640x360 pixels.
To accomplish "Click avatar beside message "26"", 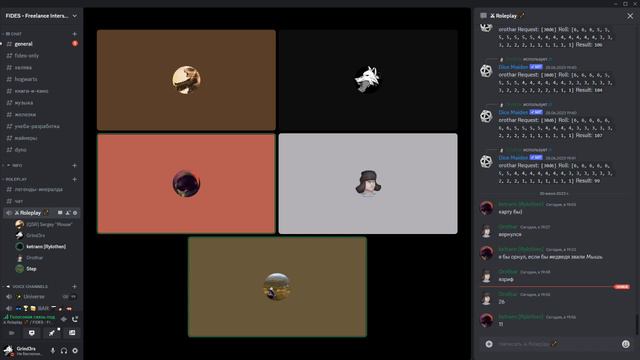I will pos(486,298).
